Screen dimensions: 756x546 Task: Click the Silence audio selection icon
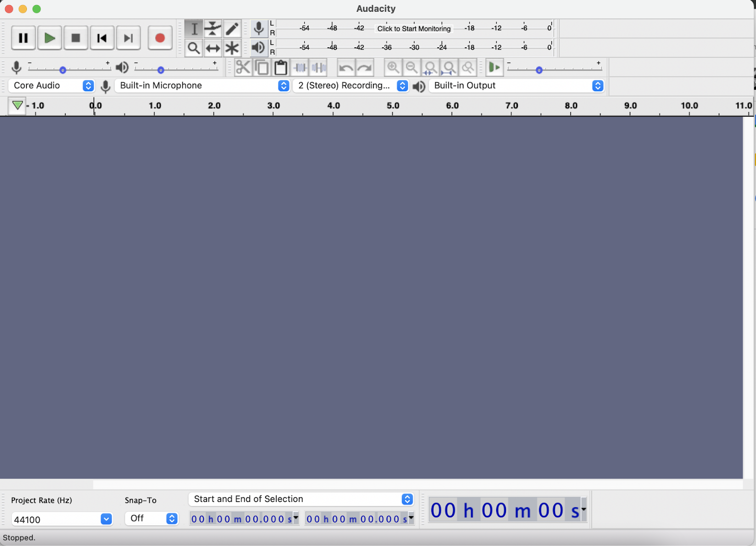coord(319,68)
